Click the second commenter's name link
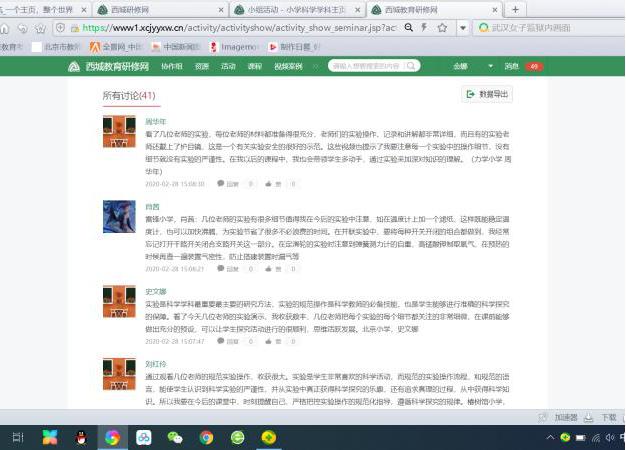 152,206
